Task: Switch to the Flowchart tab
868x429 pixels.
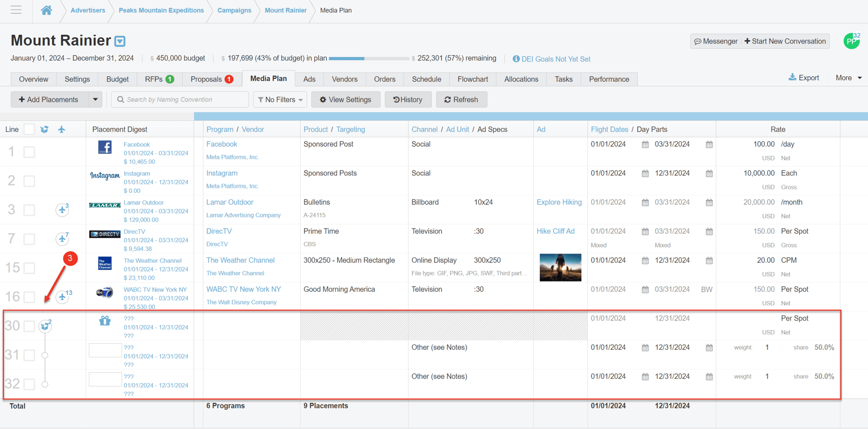Action: point(472,79)
